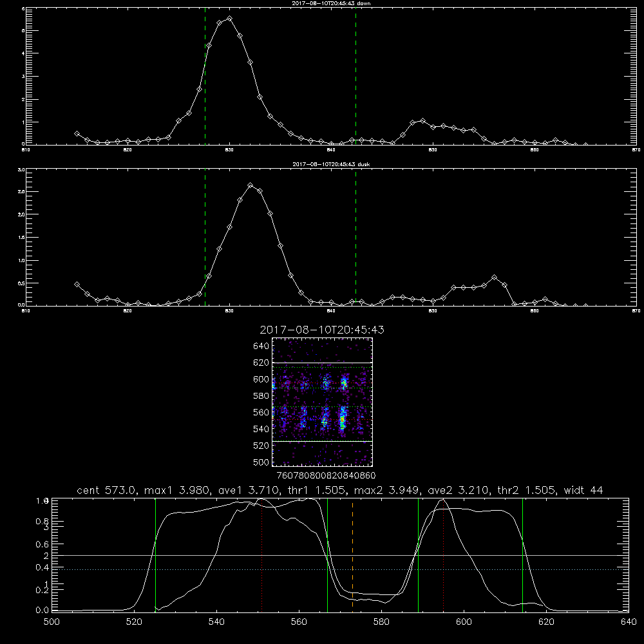The height and width of the screenshot is (644, 644).
Task: Click the "520" label on the spectral image y-axis
Action: coord(261,446)
